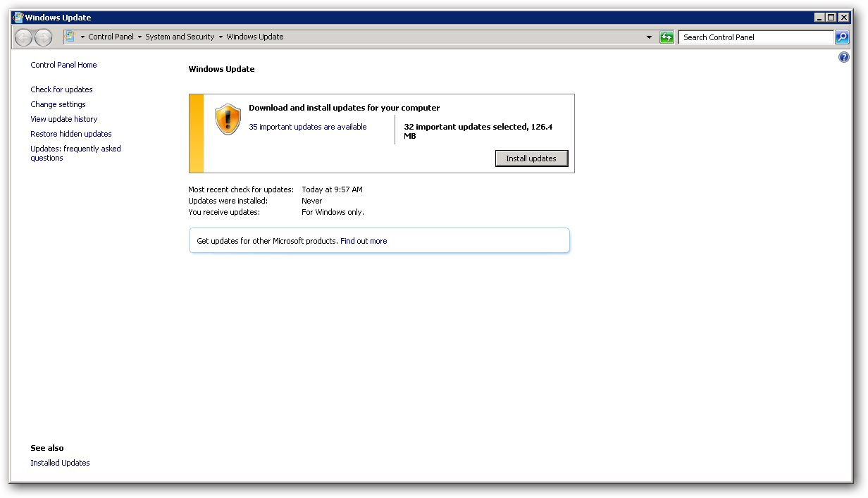Click the Back navigation arrow
Screen dimensions: 868x498
point(24,37)
